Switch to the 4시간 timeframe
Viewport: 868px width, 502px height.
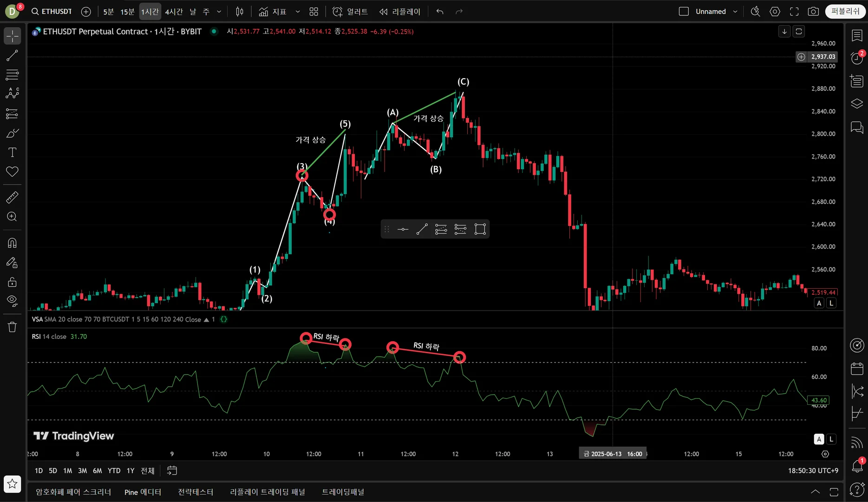pyautogui.click(x=174, y=12)
